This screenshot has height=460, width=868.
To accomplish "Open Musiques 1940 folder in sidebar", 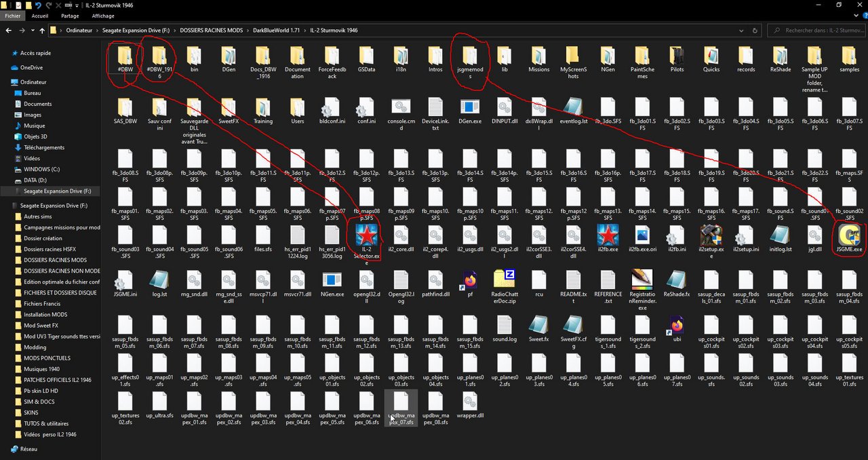I will click(42, 368).
